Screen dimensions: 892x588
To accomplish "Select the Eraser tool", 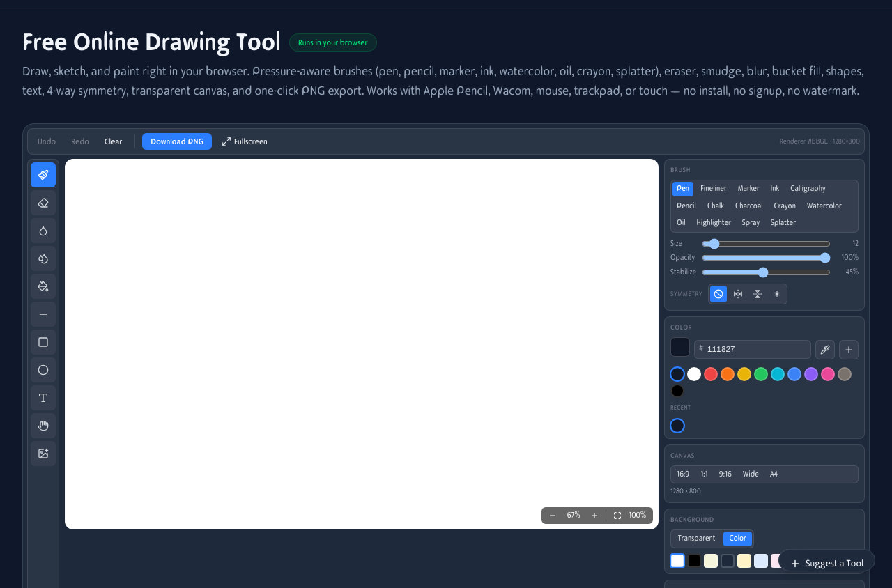I will [43, 203].
